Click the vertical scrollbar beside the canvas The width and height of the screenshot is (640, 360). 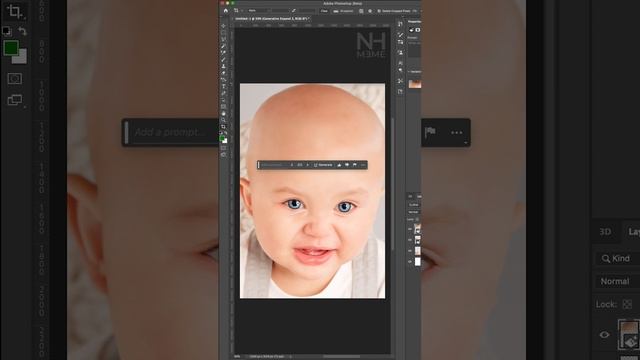tap(393, 184)
